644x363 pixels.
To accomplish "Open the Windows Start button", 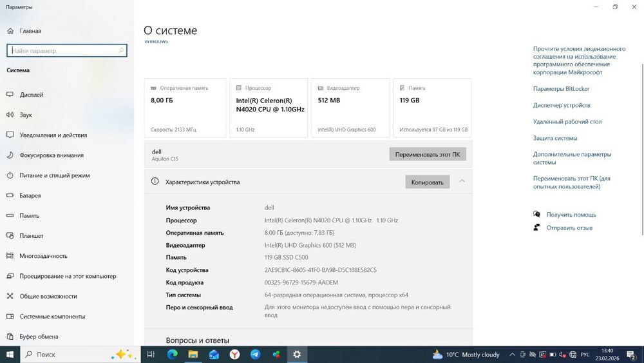I will pos(10,355).
